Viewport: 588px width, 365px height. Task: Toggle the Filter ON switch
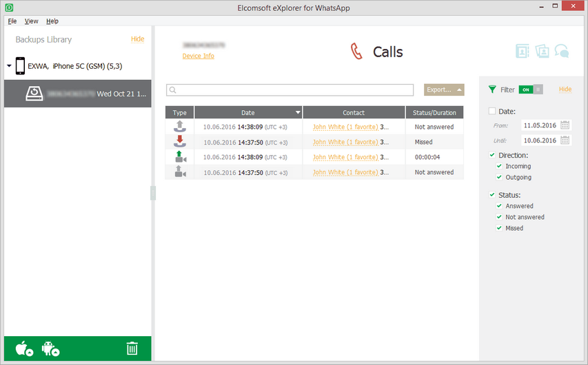tap(531, 90)
